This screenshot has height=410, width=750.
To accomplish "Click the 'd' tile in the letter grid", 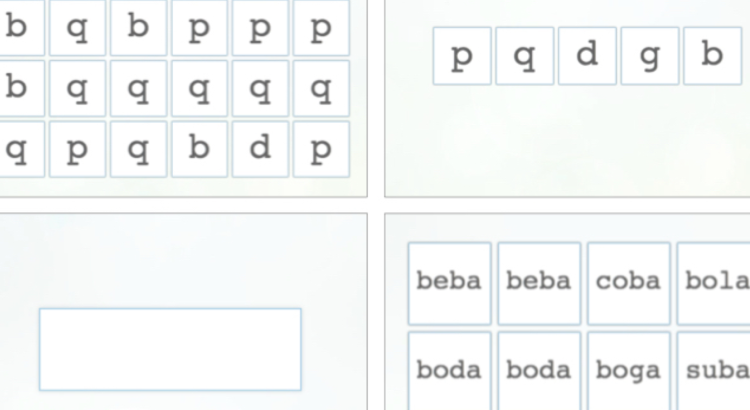I will click(260, 149).
